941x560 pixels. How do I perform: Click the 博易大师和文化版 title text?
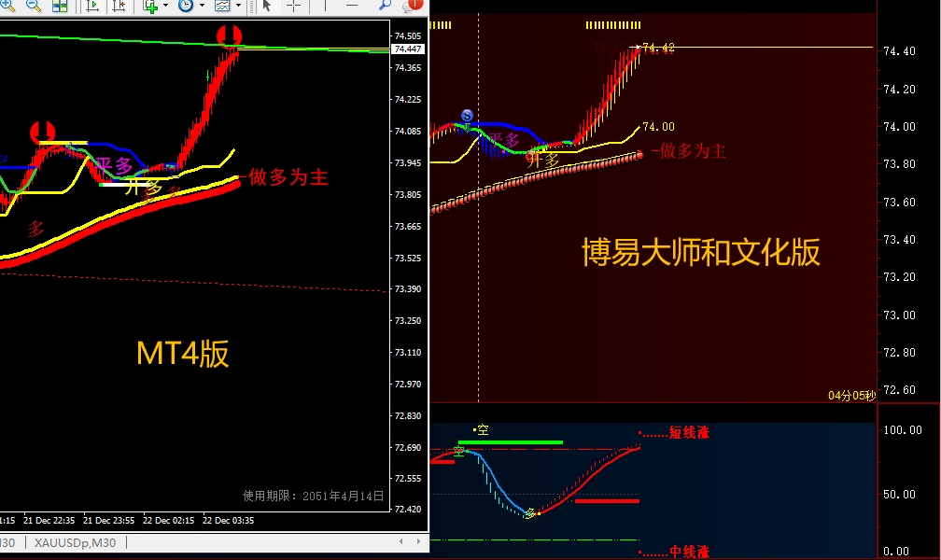click(700, 252)
